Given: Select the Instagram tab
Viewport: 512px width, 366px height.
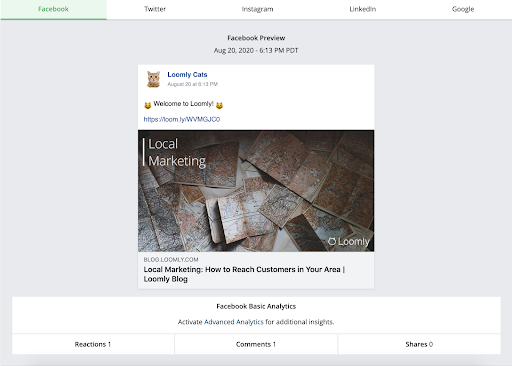Looking at the screenshot, I should [257, 9].
